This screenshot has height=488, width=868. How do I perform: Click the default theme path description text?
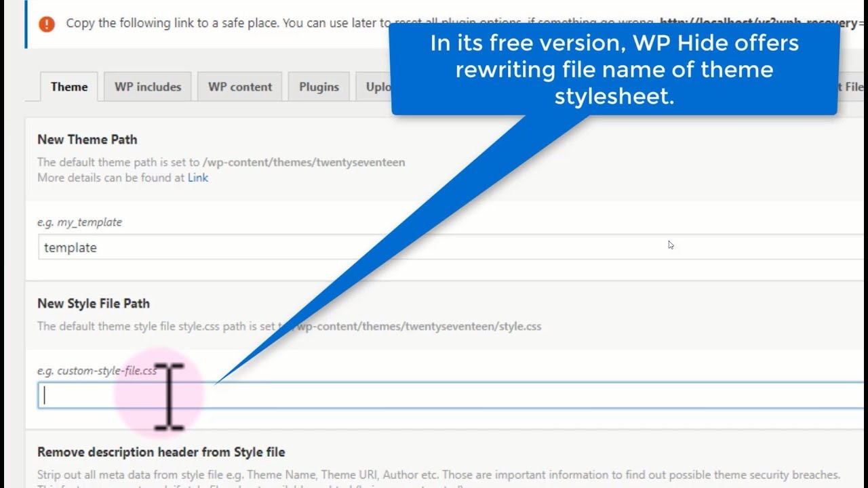click(x=221, y=163)
